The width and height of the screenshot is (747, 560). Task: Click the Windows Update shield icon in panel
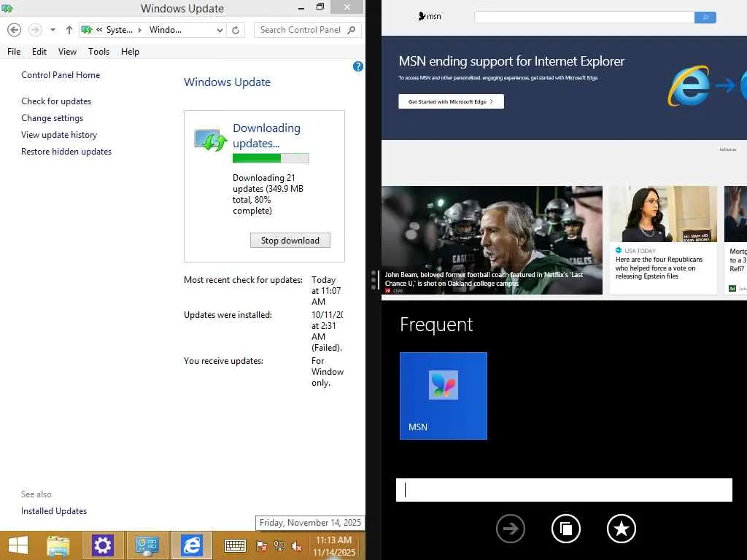210,140
